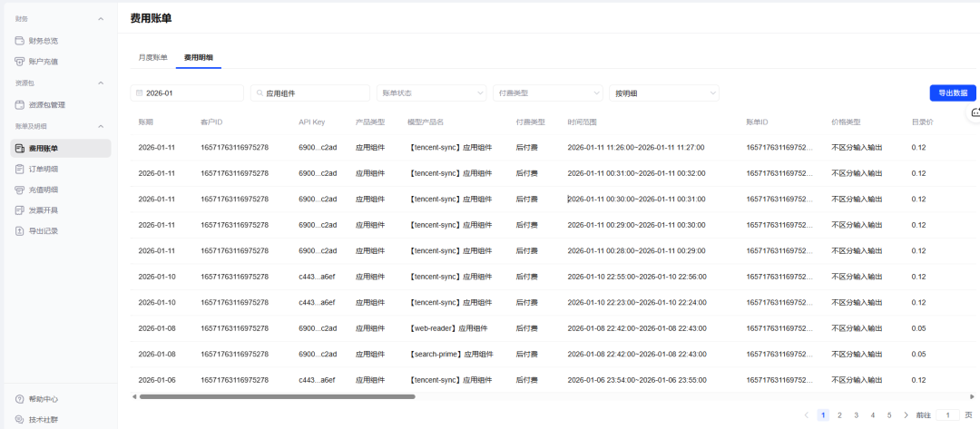Open 帮助中心 link
The height and width of the screenshot is (429, 980).
[44, 399]
